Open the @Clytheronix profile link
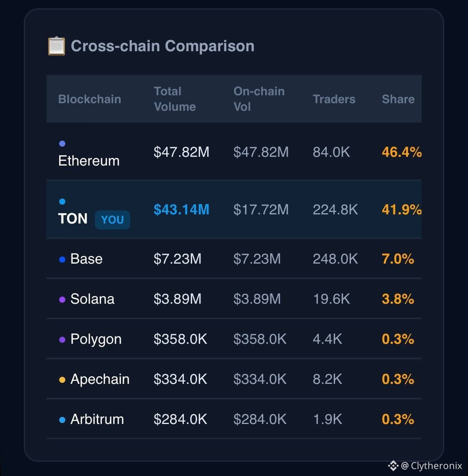 coord(431,466)
